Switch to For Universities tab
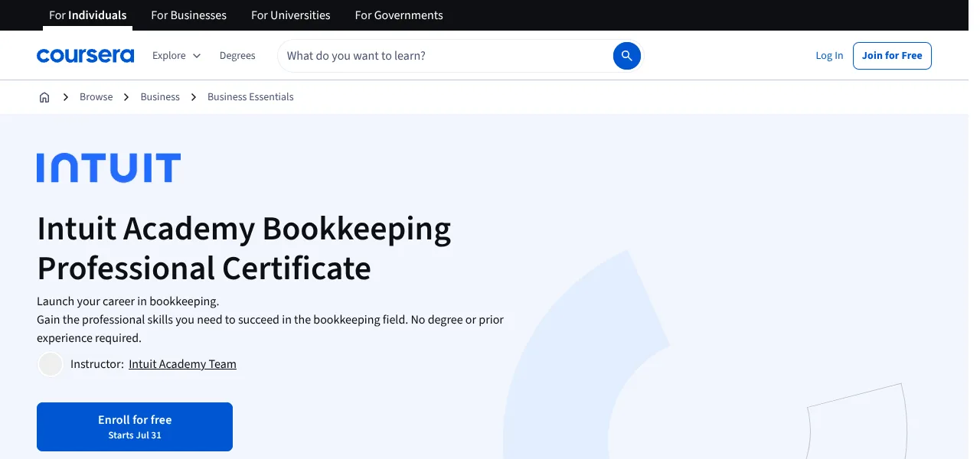Image resolution: width=980 pixels, height=459 pixels. pos(291,15)
